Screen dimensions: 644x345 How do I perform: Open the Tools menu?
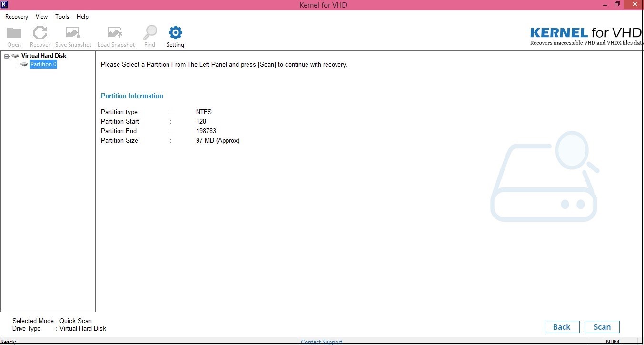coord(62,16)
